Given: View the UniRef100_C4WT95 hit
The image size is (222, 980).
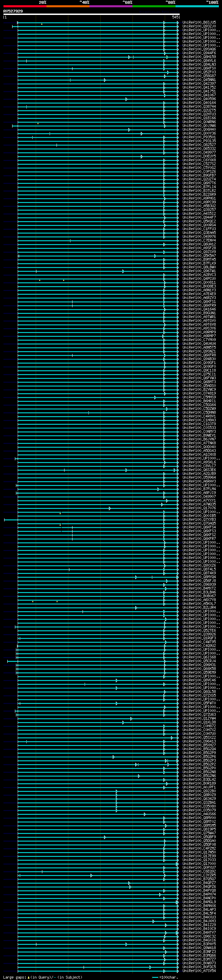Looking at the screenshot, I should point(199,642).
